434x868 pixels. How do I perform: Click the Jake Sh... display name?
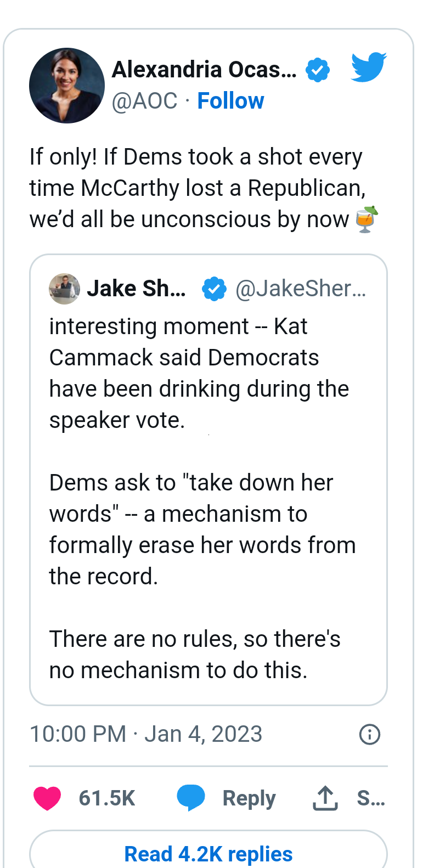point(137,289)
